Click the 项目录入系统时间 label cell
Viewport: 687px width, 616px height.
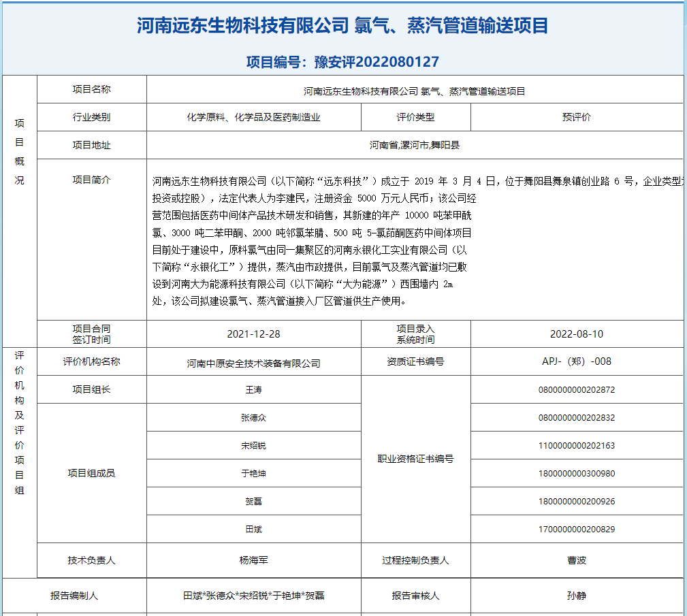coord(415,334)
